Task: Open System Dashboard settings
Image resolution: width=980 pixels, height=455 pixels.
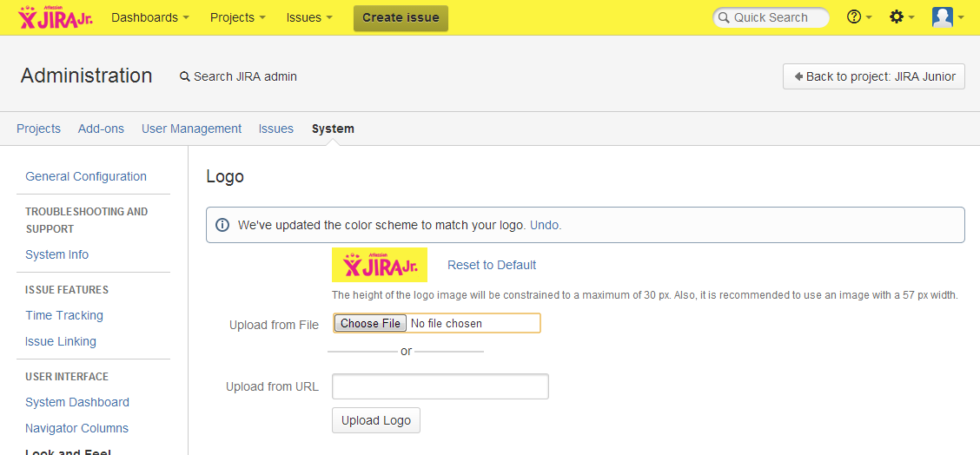Action: pos(77,402)
